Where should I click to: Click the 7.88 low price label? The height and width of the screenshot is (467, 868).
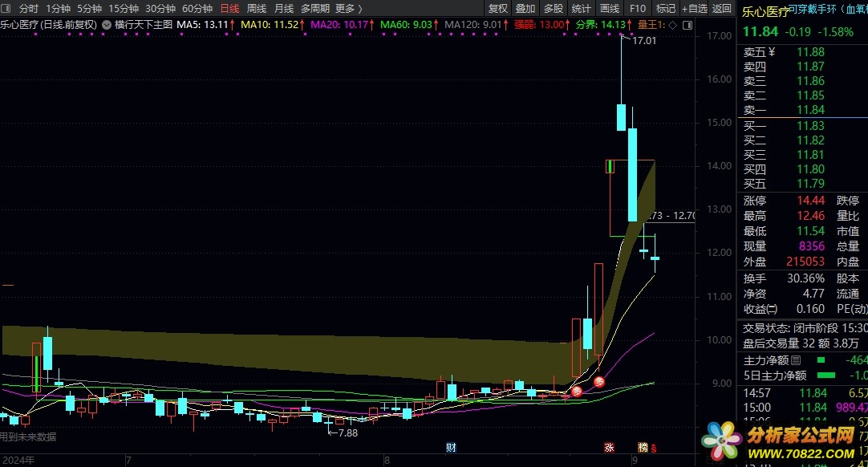pyautogui.click(x=347, y=433)
